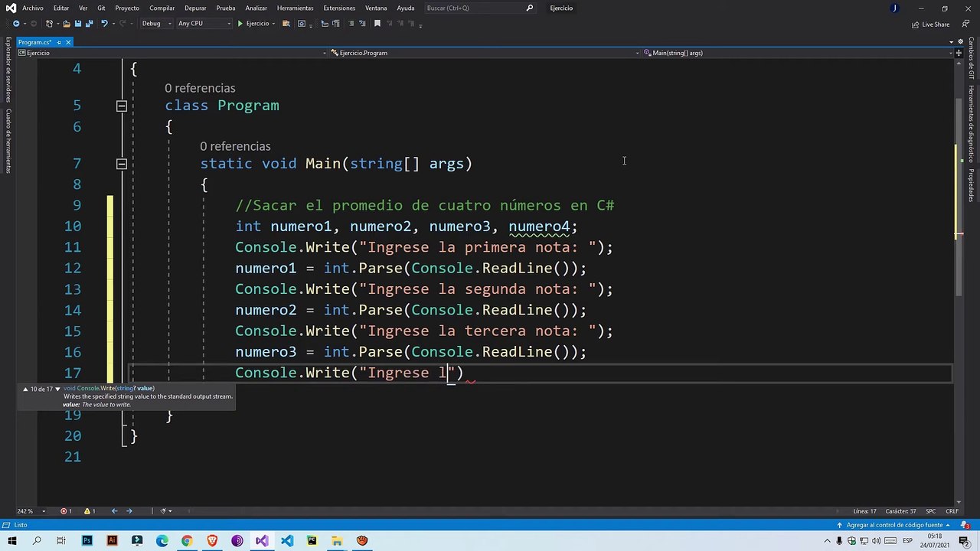Open the Cuadro de herramientas side tab
Screen dimensions: 980x551
[x=8, y=141]
